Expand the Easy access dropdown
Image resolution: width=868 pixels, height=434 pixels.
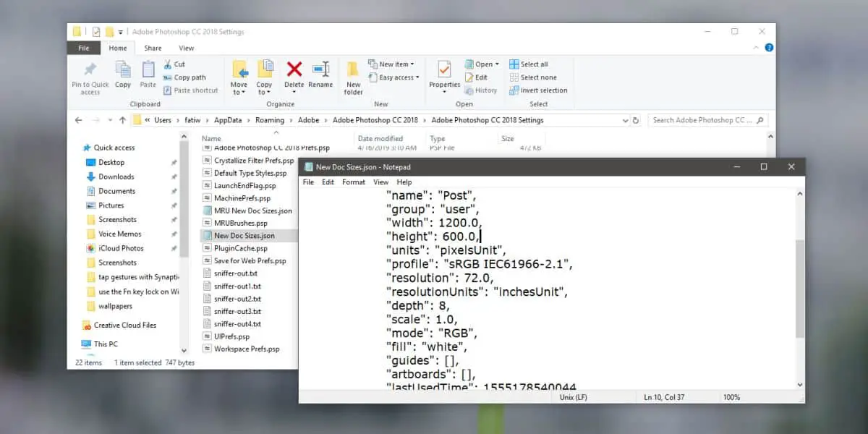pyautogui.click(x=393, y=77)
